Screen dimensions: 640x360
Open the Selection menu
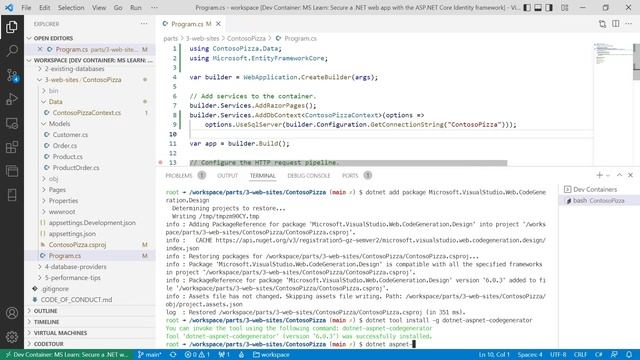point(71,8)
